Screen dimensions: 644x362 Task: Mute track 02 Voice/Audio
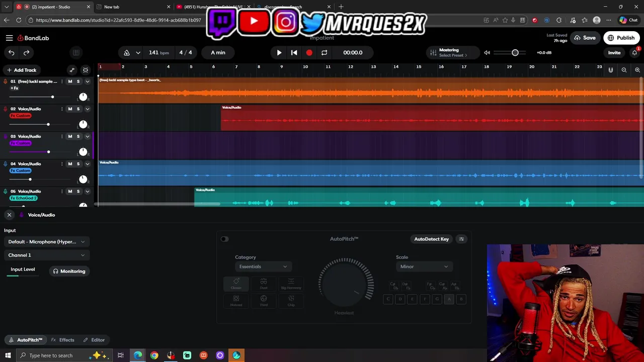click(x=70, y=109)
